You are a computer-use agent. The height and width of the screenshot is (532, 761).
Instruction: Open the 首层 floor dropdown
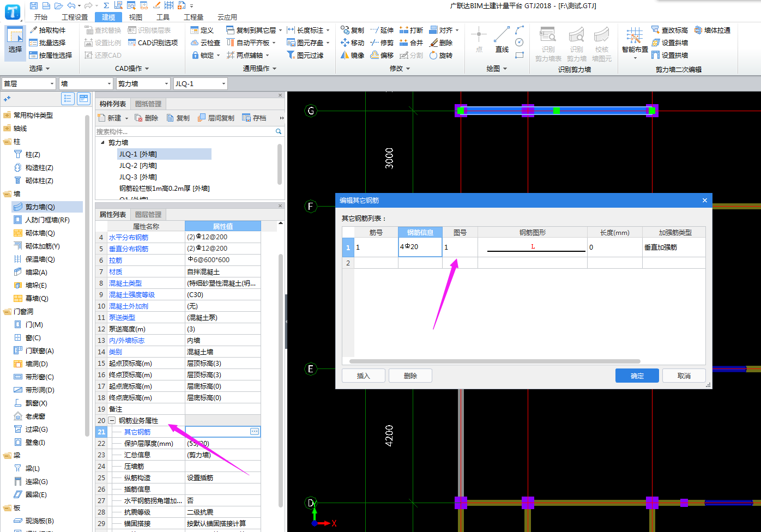(29, 83)
